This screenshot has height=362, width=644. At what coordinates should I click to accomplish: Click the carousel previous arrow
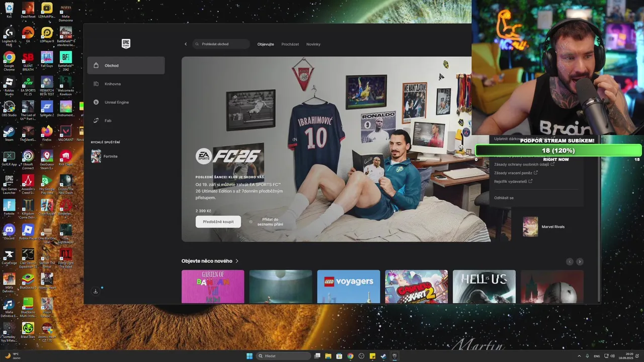tap(570, 261)
